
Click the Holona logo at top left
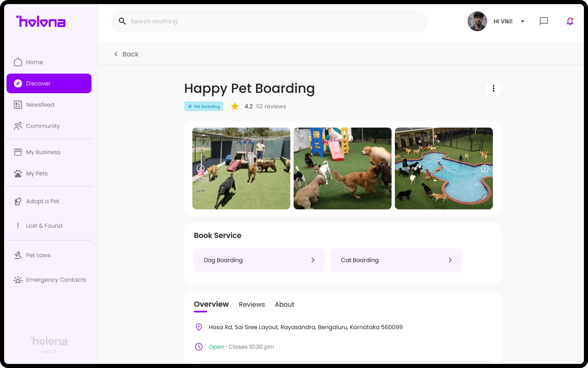point(41,21)
